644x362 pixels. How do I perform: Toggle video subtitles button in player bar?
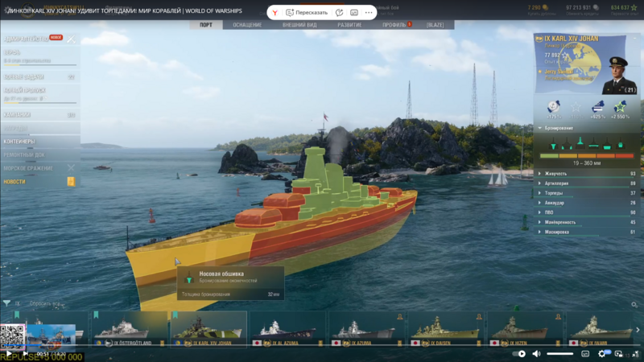(x=585, y=354)
